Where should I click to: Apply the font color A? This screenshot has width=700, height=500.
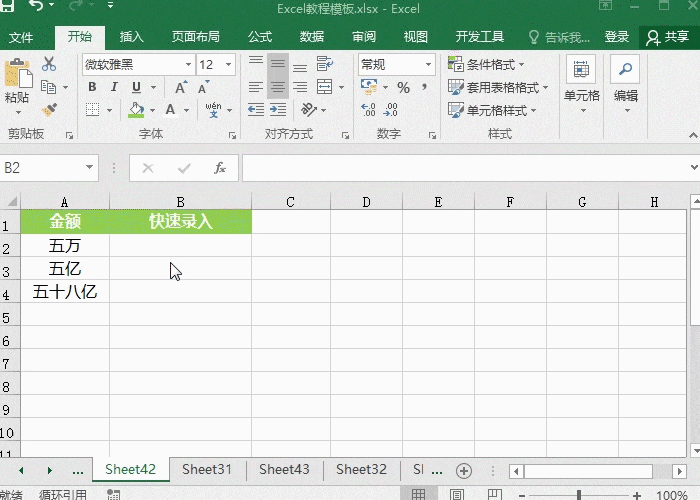pos(171,110)
